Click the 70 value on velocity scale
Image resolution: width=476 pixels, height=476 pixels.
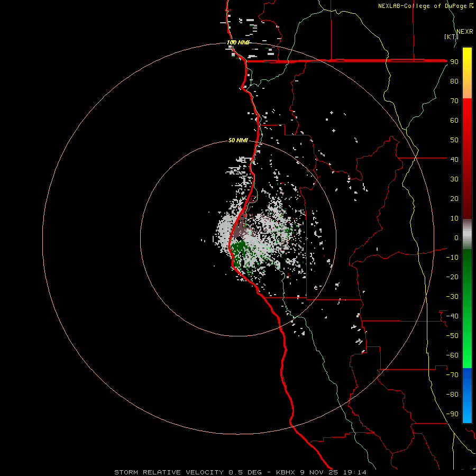pyautogui.click(x=454, y=101)
